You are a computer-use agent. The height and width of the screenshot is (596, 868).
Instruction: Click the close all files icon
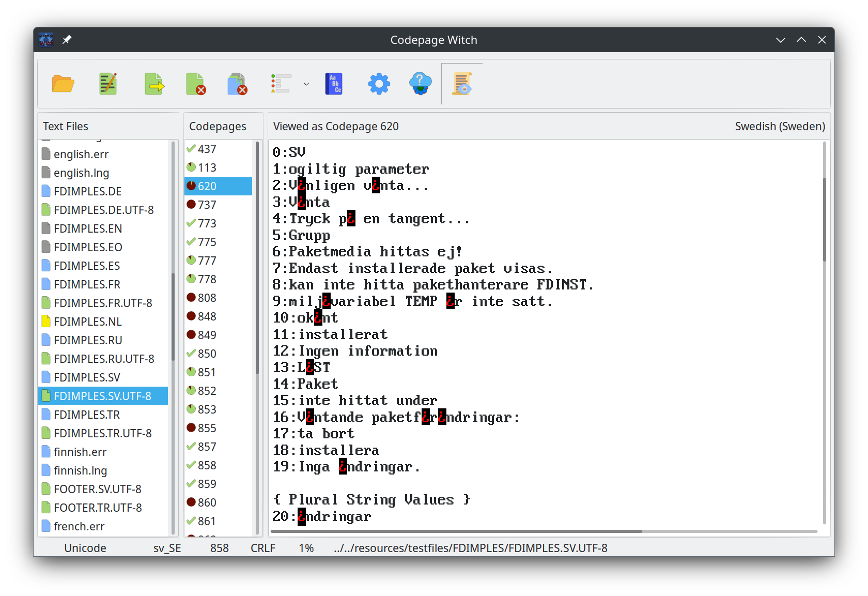(x=237, y=84)
